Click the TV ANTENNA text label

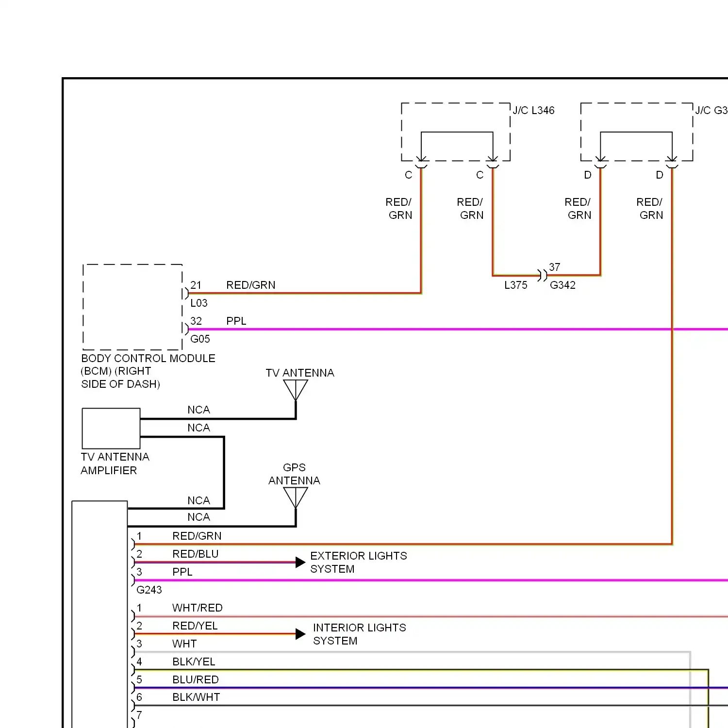300,373
